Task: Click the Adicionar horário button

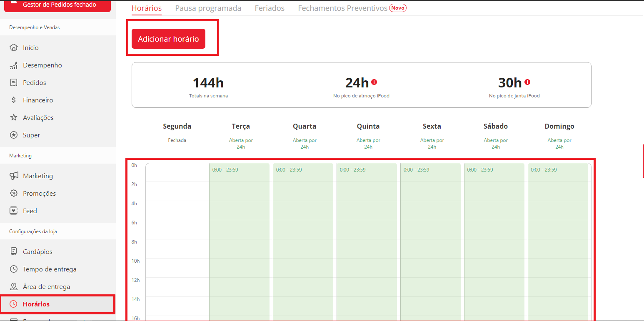Action: [x=168, y=39]
